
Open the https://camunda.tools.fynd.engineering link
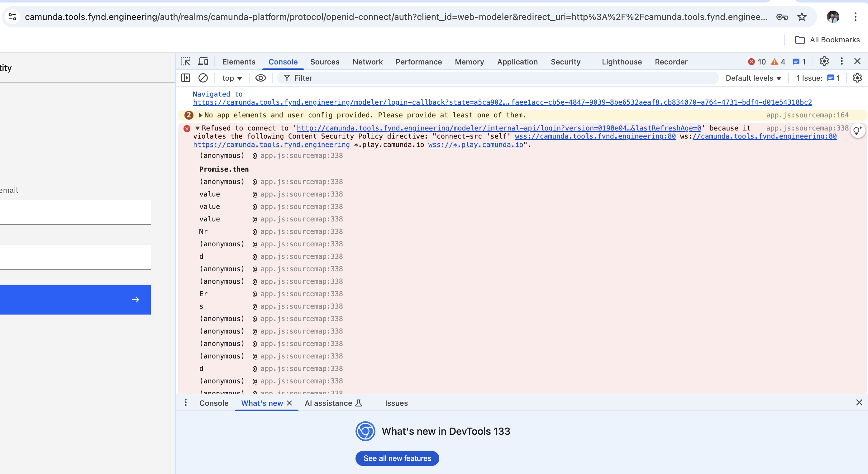pos(271,145)
